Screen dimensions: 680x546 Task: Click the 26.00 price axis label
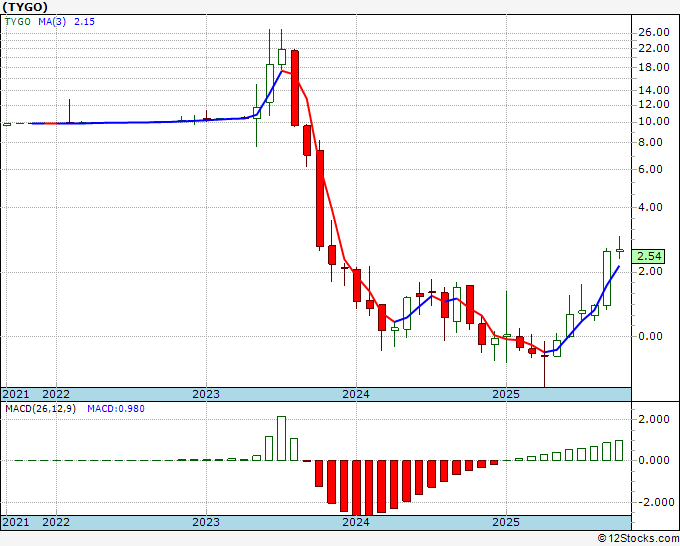coord(654,33)
